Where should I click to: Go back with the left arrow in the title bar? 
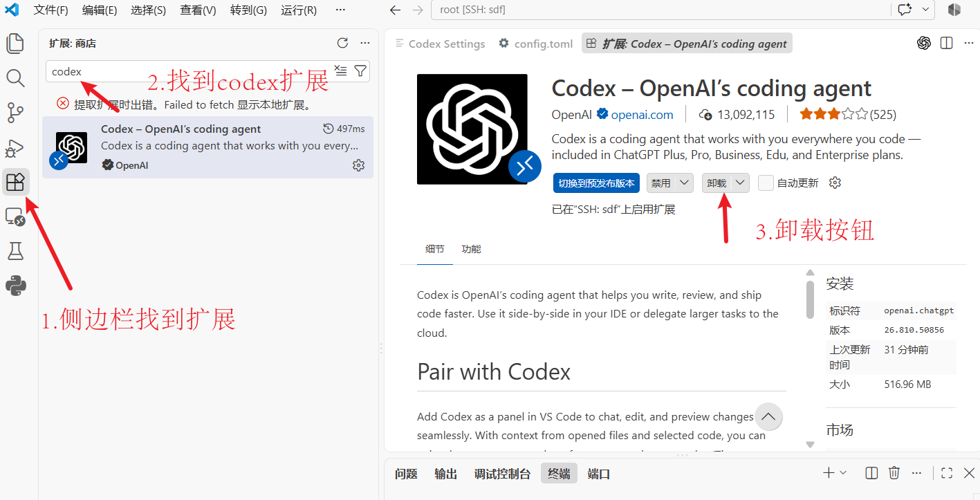tap(395, 10)
